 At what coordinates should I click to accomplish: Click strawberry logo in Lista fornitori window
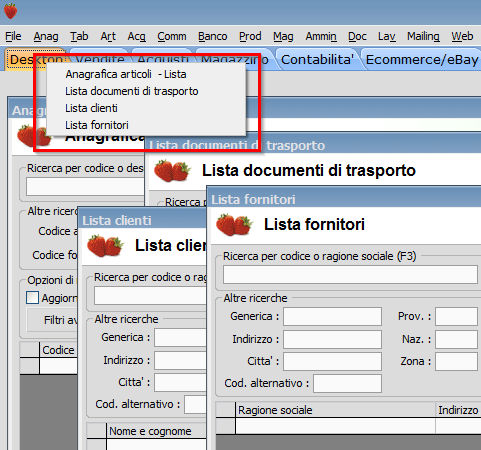[x=234, y=225]
